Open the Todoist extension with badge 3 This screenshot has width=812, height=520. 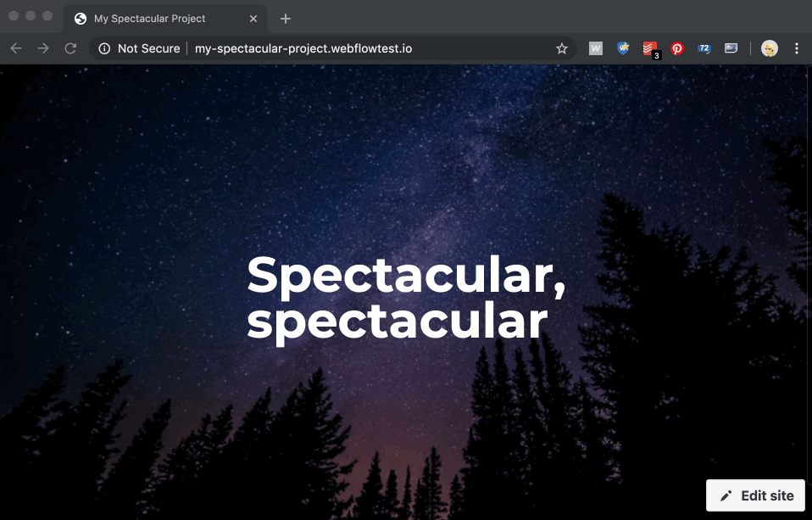click(x=651, y=50)
